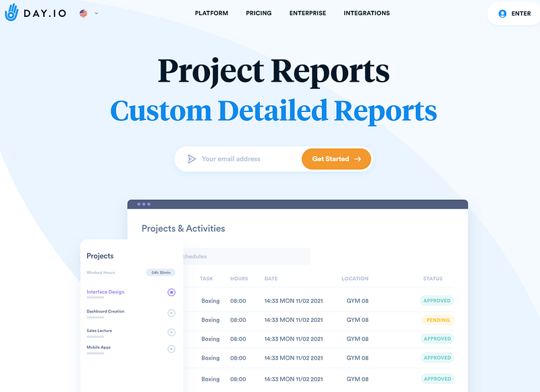The height and width of the screenshot is (392, 540).
Task: Stop the Interface Design timer
Action: point(171,292)
